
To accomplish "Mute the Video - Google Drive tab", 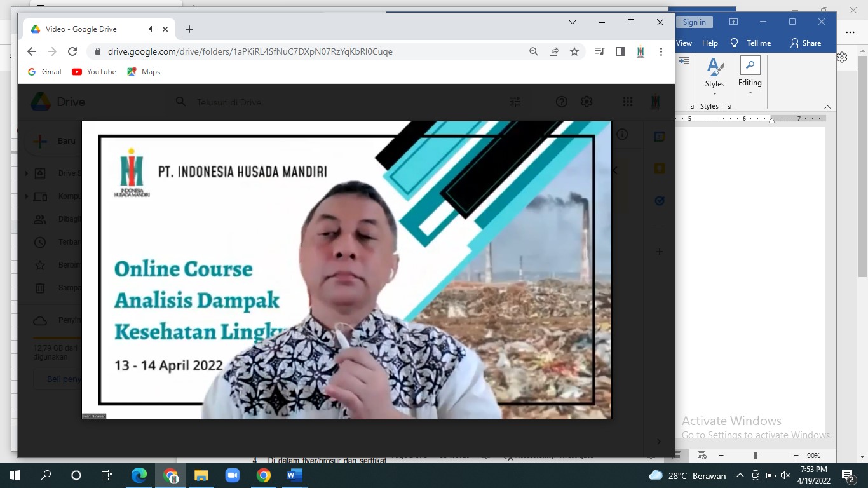I will click(x=152, y=29).
